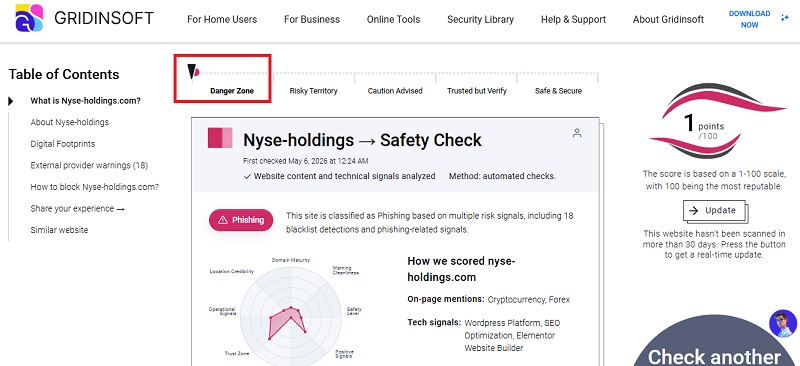Open the About Gridinsoft menu
Viewport: 800px width, 366px height.
coord(668,19)
